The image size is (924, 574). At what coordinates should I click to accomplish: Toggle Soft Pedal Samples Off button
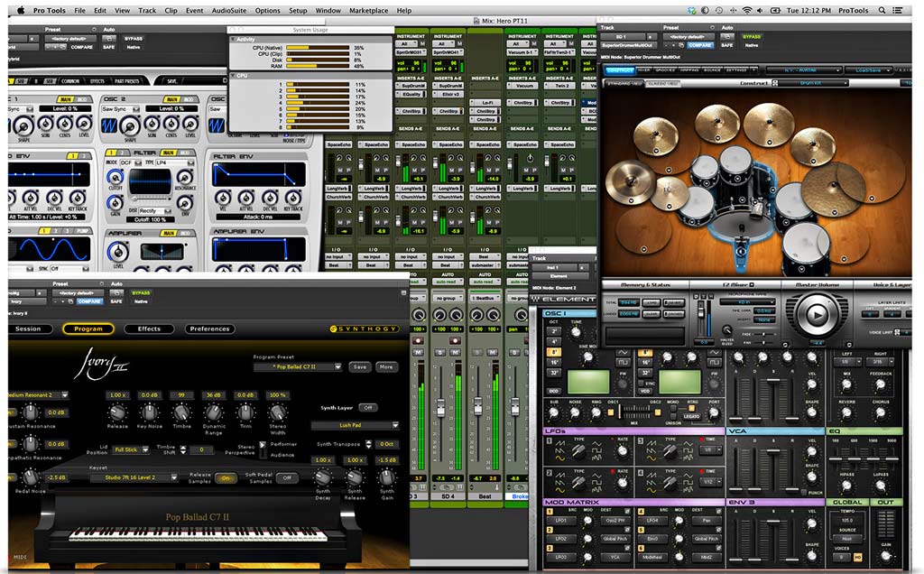coord(286,477)
